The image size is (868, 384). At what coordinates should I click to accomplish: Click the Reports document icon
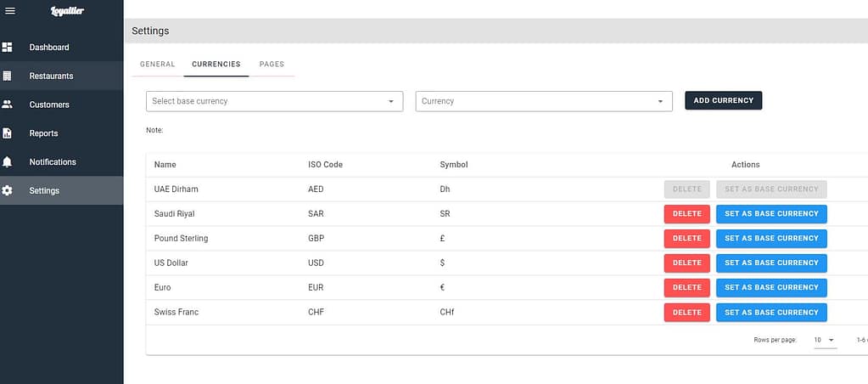coord(8,133)
